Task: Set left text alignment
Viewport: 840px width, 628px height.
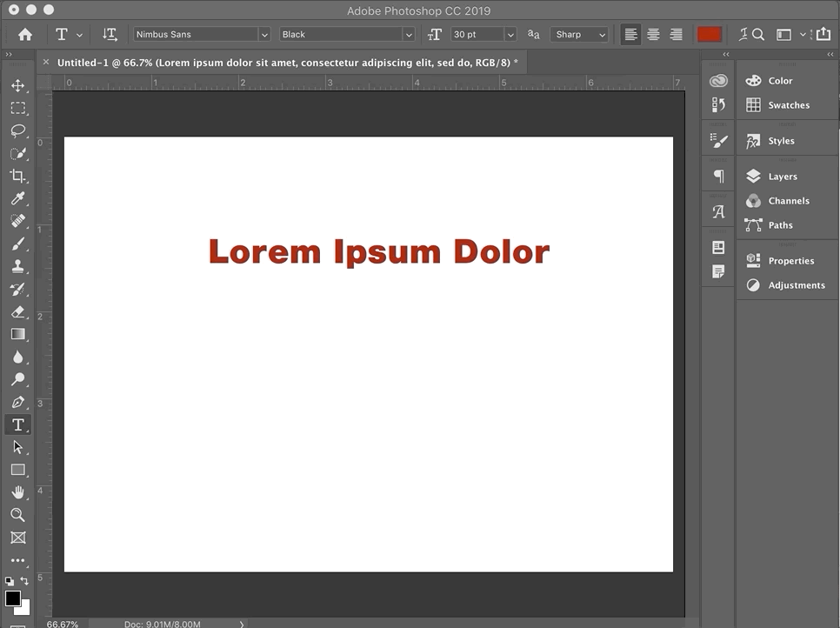Action: (630, 34)
